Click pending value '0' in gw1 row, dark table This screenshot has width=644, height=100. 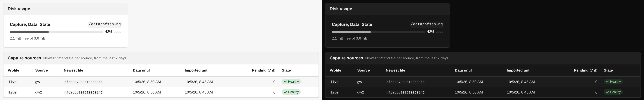(596, 82)
